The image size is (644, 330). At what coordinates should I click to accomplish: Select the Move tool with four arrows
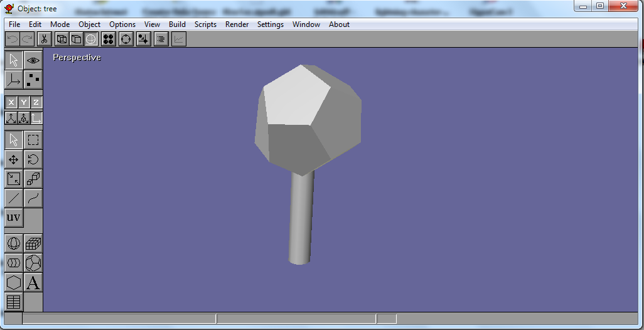(x=14, y=159)
